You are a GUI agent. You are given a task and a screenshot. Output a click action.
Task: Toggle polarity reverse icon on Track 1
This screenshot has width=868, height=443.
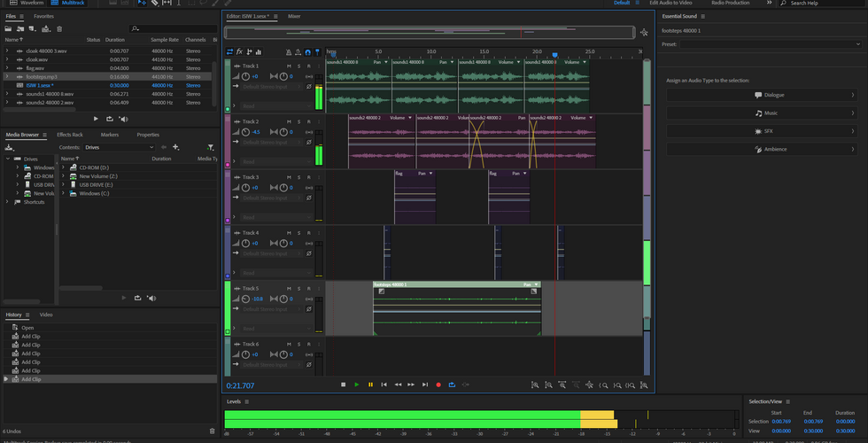[x=309, y=87]
